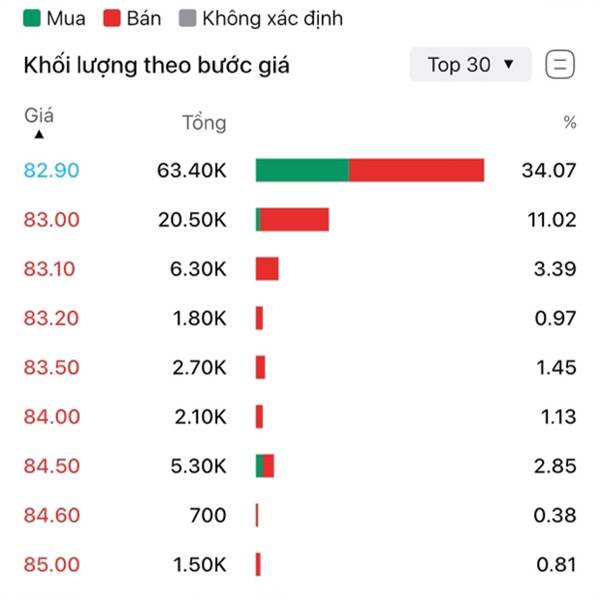The image size is (600, 600).
Task: Click the red sell bar at 82.90
Action: pyautogui.click(x=416, y=170)
